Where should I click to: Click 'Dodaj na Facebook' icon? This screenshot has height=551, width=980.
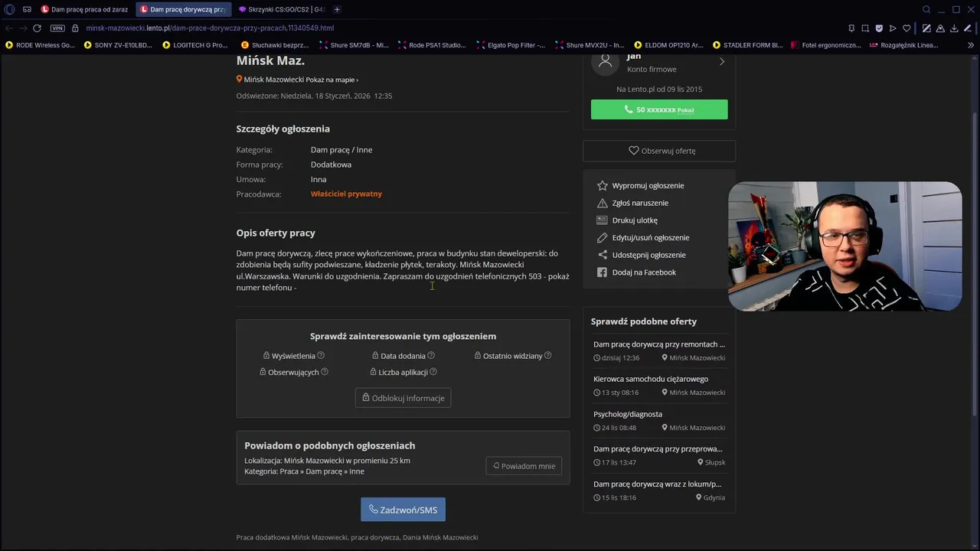603,272
